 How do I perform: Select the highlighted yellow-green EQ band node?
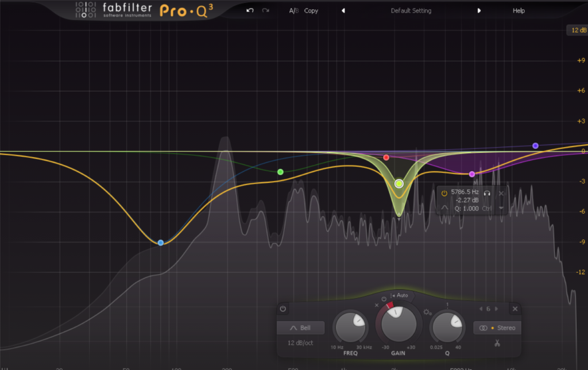[x=399, y=183]
